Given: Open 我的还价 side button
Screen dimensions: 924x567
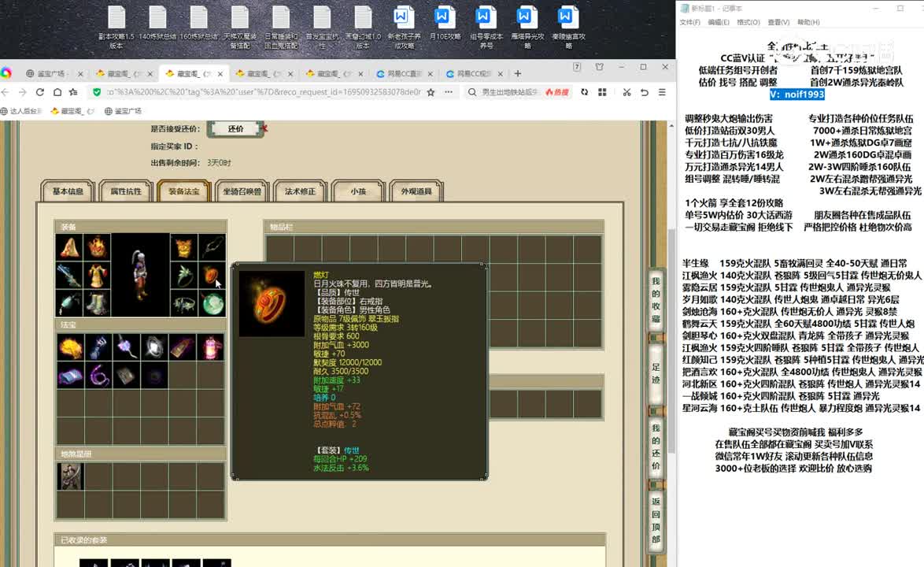Looking at the screenshot, I should [x=656, y=447].
